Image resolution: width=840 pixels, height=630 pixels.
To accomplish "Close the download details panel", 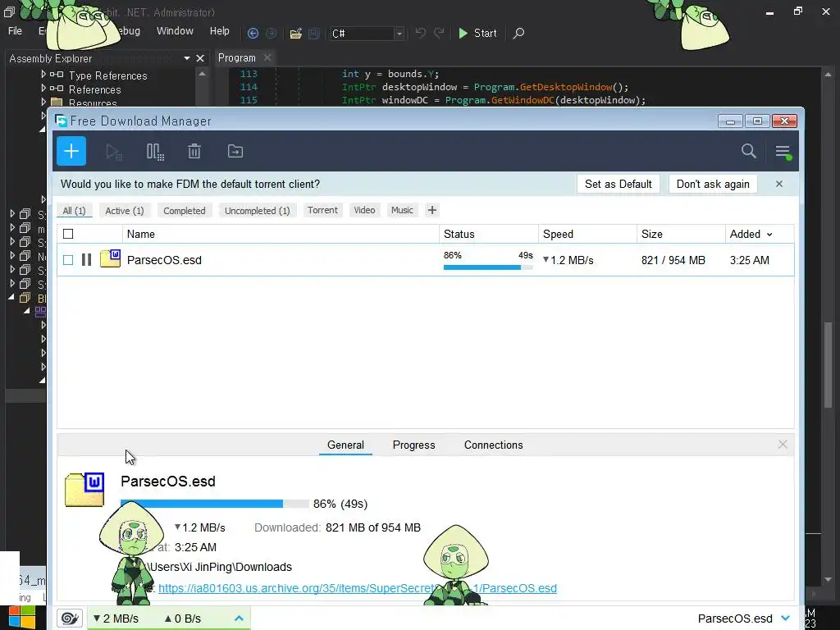I will pyautogui.click(x=783, y=445).
